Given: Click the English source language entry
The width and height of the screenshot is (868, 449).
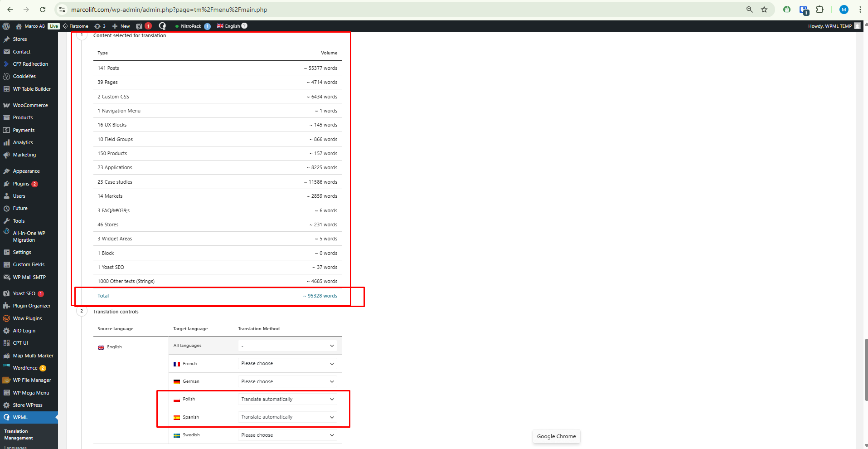Looking at the screenshot, I should [110, 347].
